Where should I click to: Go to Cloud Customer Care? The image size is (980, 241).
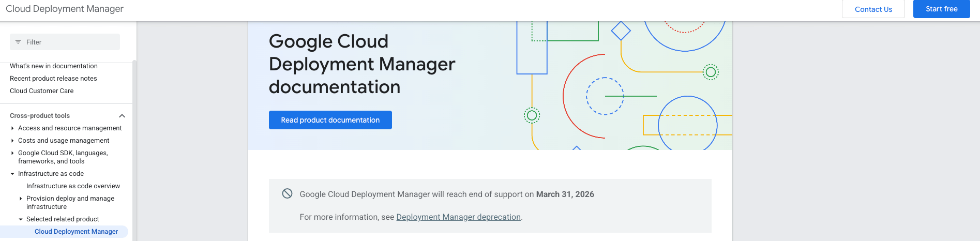click(42, 91)
